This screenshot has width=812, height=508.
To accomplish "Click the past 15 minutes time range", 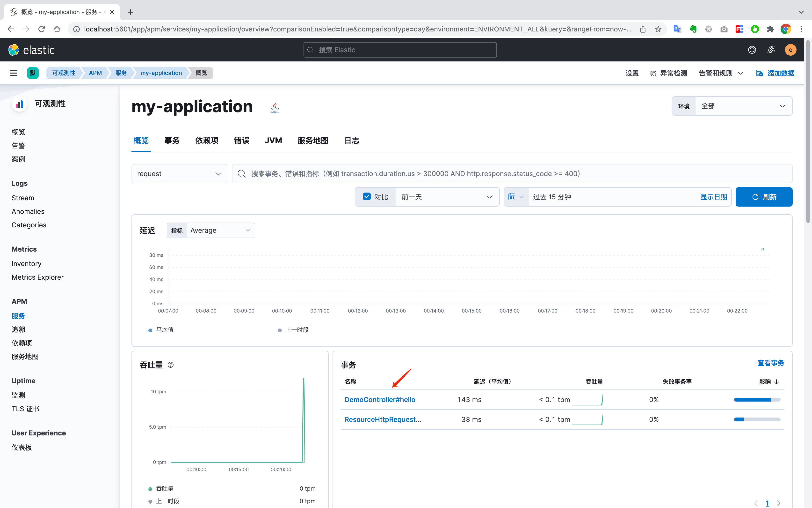I will pyautogui.click(x=552, y=197).
